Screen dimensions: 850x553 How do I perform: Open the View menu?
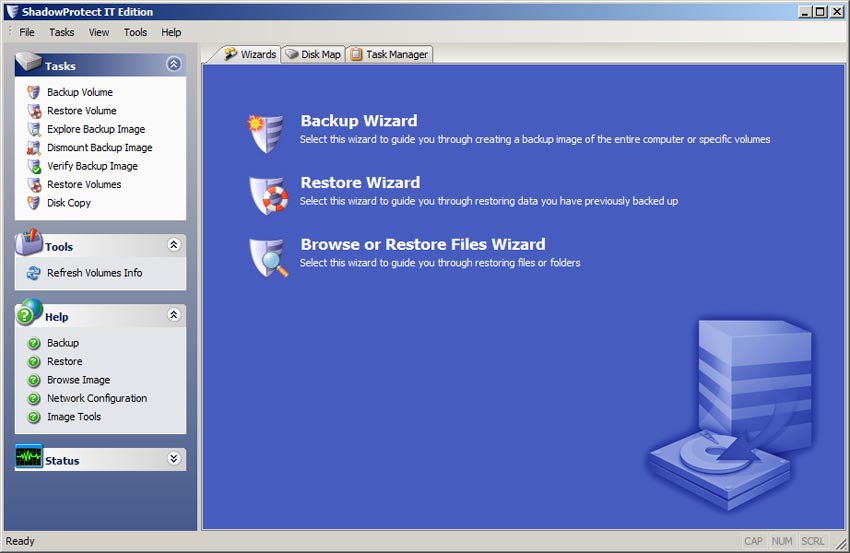coord(99,32)
